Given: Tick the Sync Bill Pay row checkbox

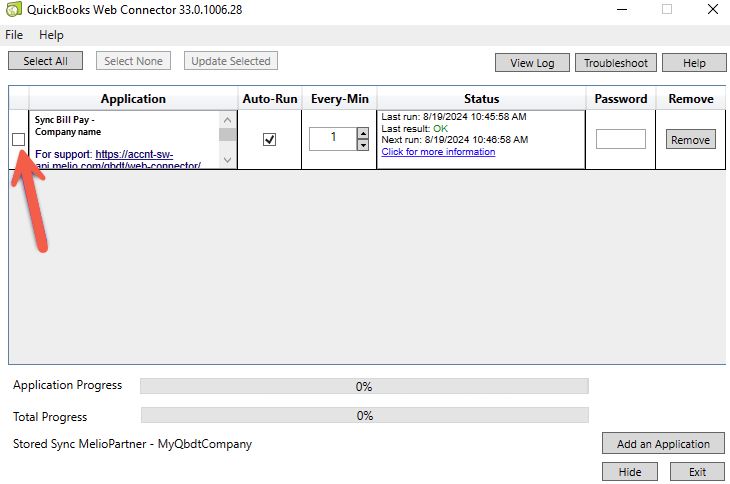Looking at the screenshot, I should pyautogui.click(x=18, y=139).
